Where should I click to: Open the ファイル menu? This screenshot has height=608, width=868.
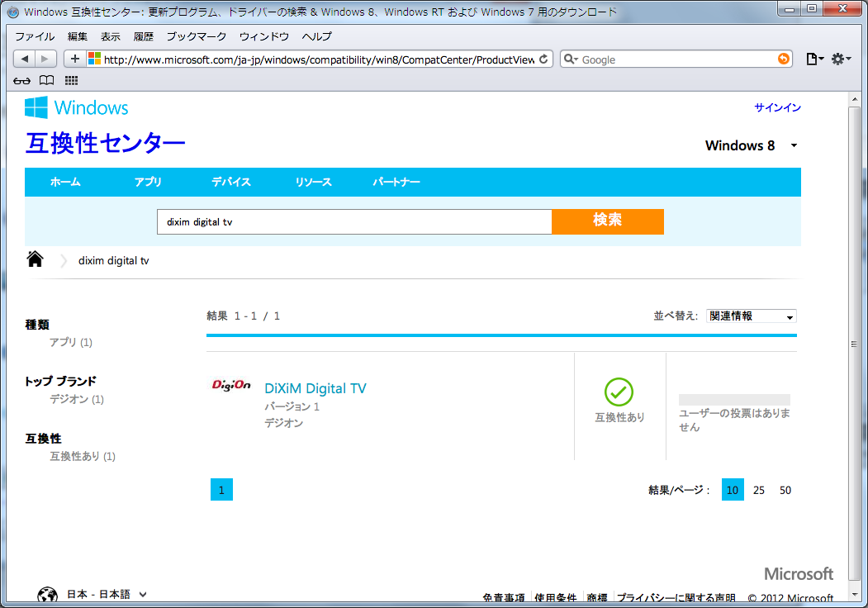point(35,36)
